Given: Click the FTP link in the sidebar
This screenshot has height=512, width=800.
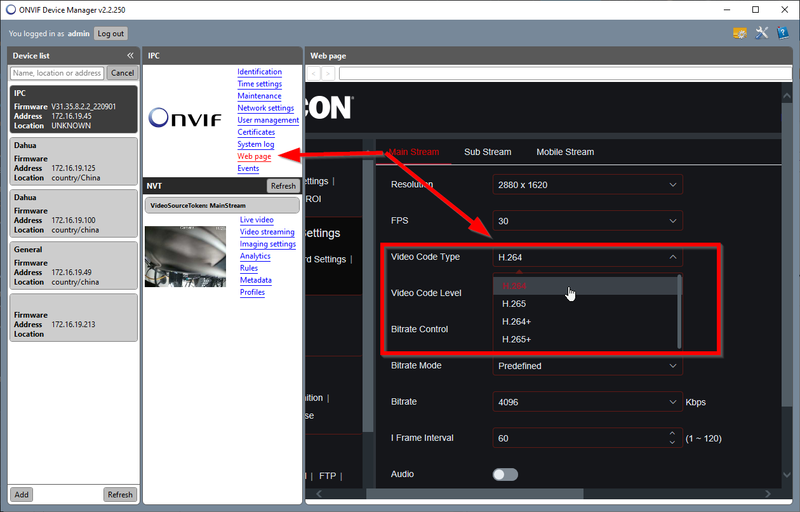Looking at the screenshot, I should (x=327, y=476).
